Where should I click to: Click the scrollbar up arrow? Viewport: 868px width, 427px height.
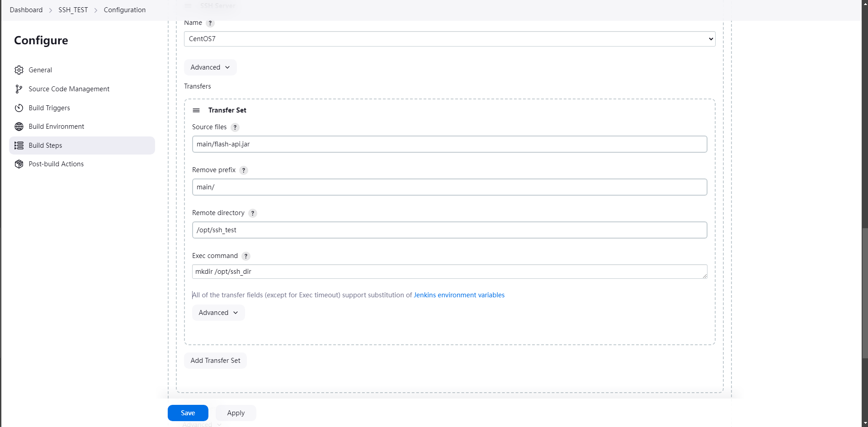coord(865,3)
